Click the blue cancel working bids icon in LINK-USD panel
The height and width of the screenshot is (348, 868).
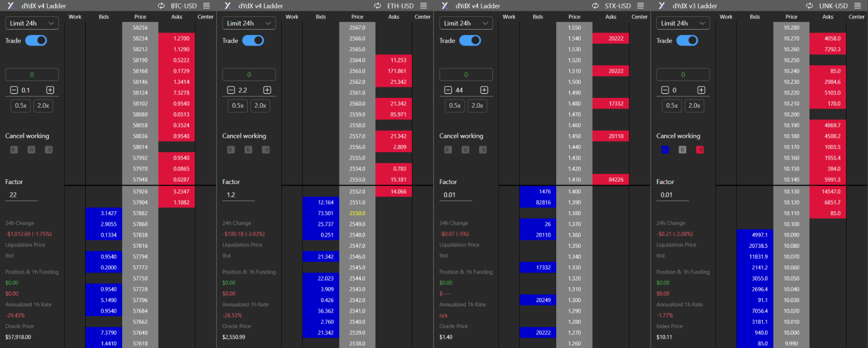coord(665,150)
